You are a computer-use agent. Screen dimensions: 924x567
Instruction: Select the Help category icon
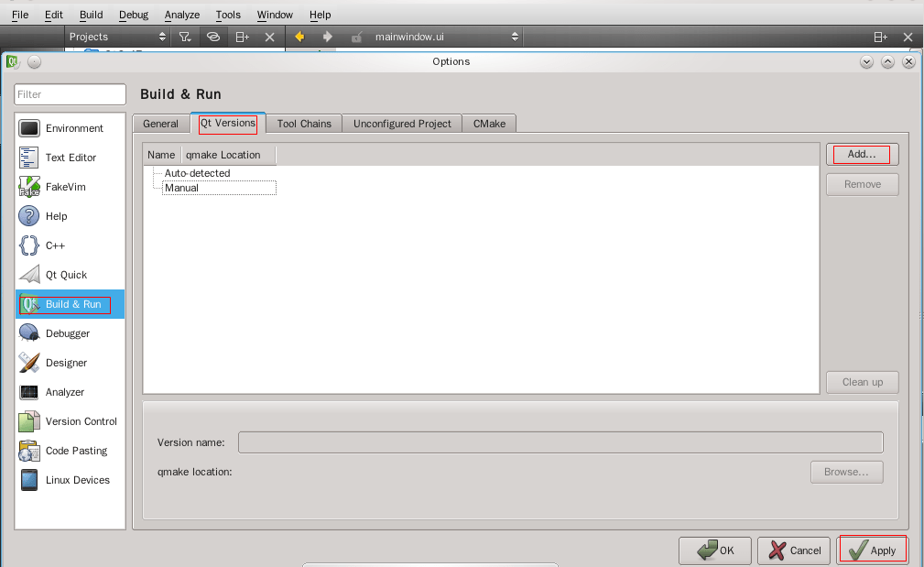pos(30,215)
